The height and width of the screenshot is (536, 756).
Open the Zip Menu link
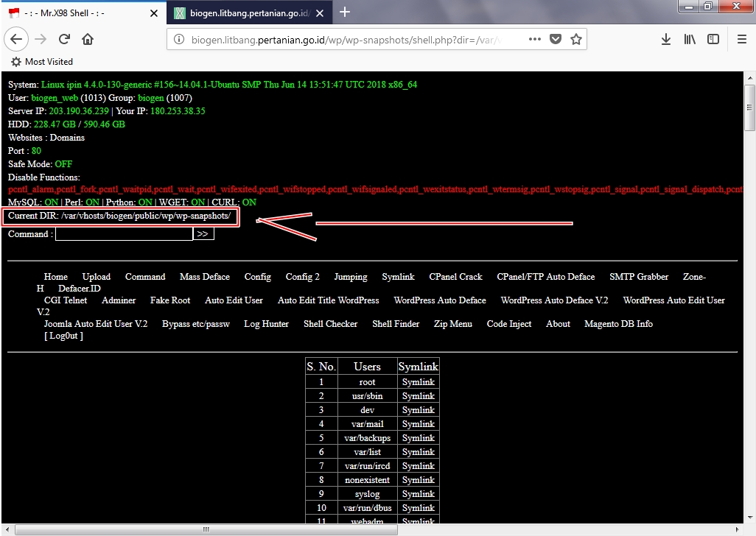click(452, 324)
